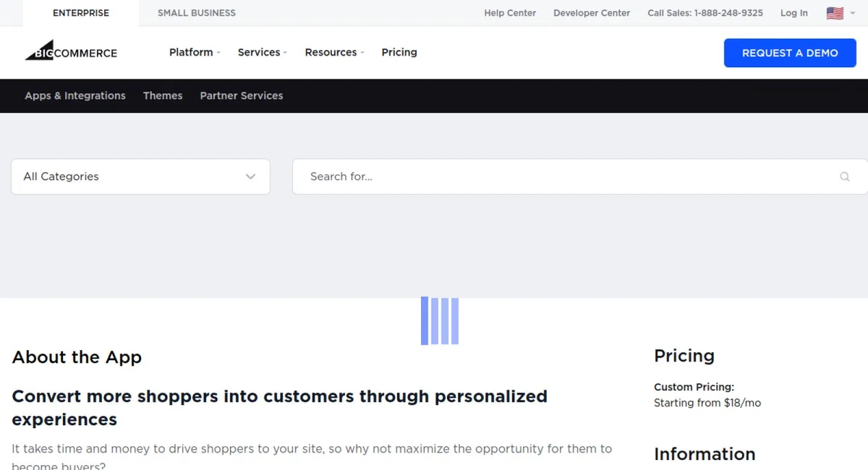Click the Log In link
The height and width of the screenshot is (470, 868).
[x=794, y=13]
